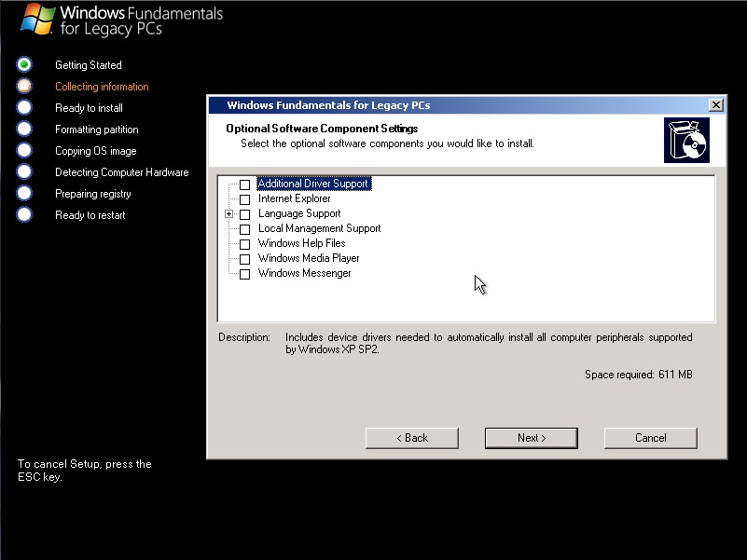Check the Local Management Support checkbox
Screen dimensions: 747x560
click(x=244, y=228)
